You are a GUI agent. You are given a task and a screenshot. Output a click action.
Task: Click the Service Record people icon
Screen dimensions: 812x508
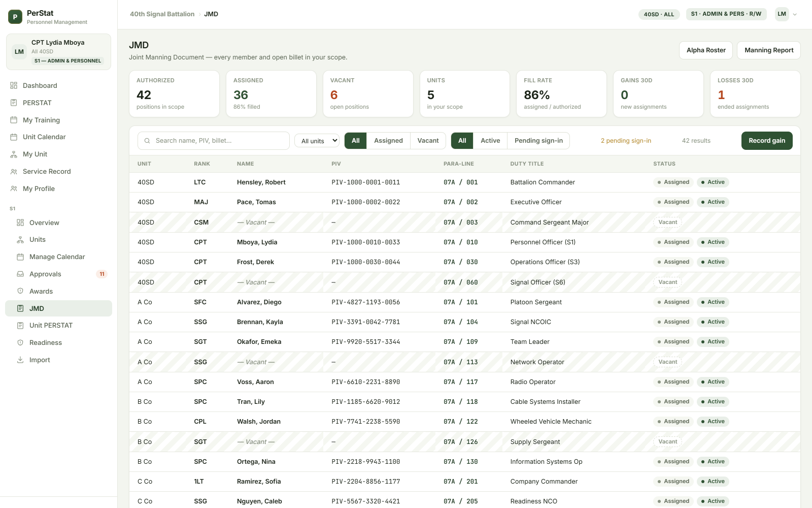coord(14,171)
